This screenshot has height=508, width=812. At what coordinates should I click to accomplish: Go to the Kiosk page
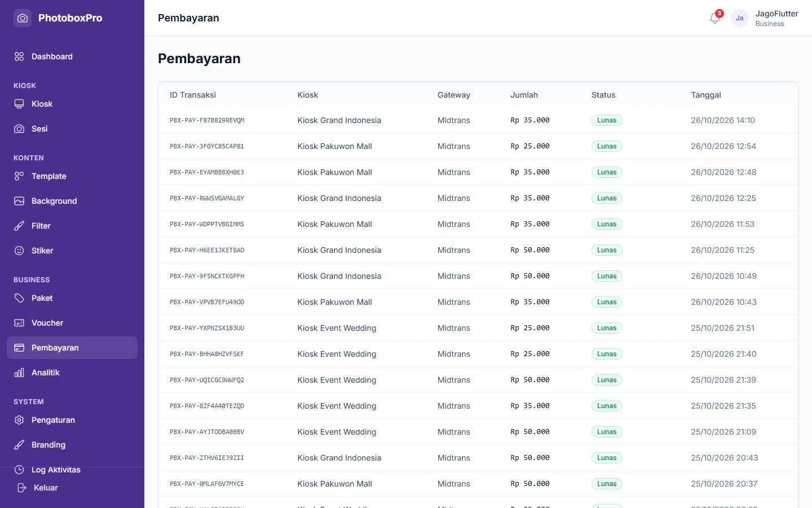[x=72, y=104]
